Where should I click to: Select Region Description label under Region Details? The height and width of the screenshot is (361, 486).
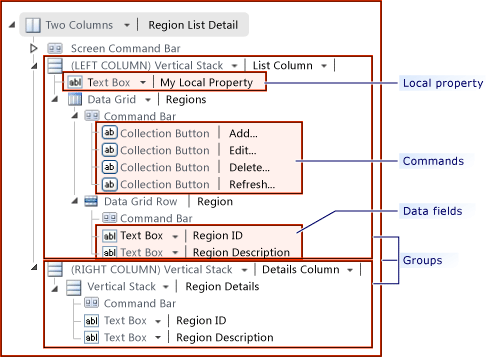225,338
